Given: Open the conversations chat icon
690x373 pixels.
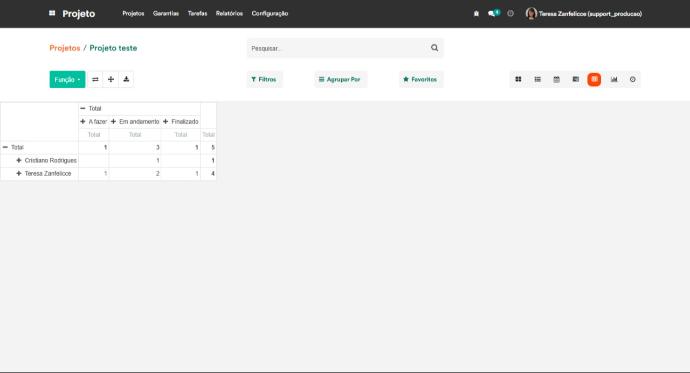Looking at the screenshot, I should click(x=493, y=13).
